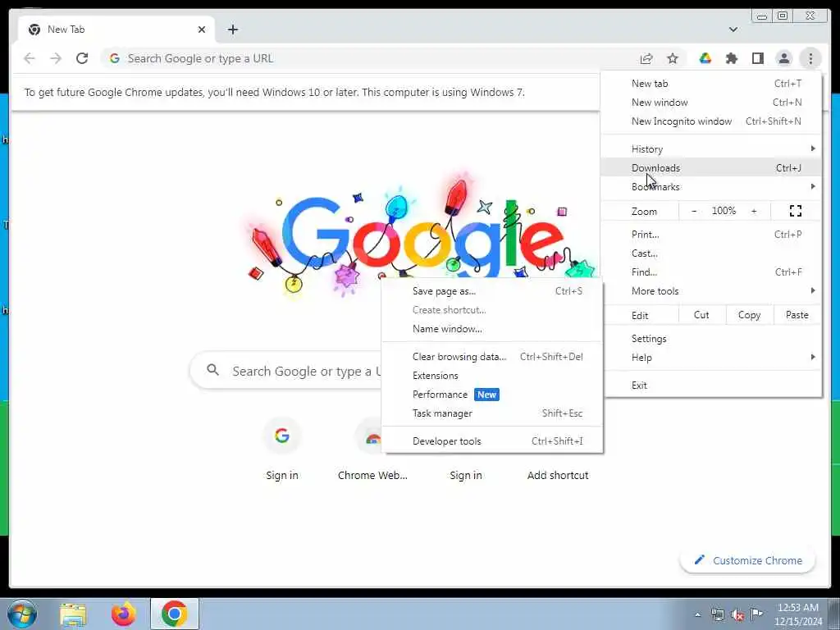
Task: Click the taskbar clock showing 12:53 AM
Action: coord(798,614)
